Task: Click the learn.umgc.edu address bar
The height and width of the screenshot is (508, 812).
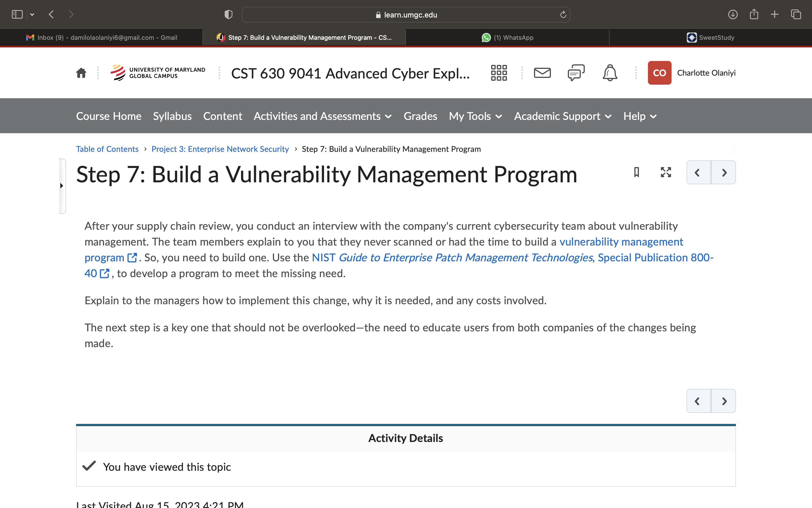Action: pos(406,14)
